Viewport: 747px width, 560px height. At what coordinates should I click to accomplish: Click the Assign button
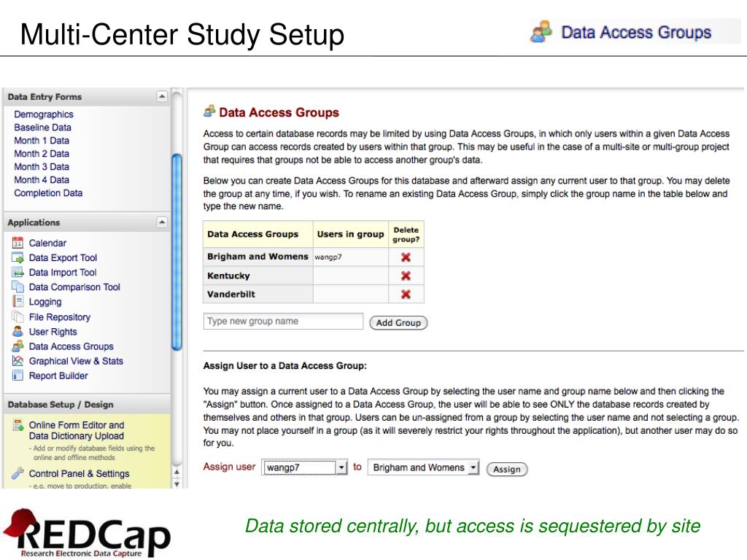pos(507,469)
